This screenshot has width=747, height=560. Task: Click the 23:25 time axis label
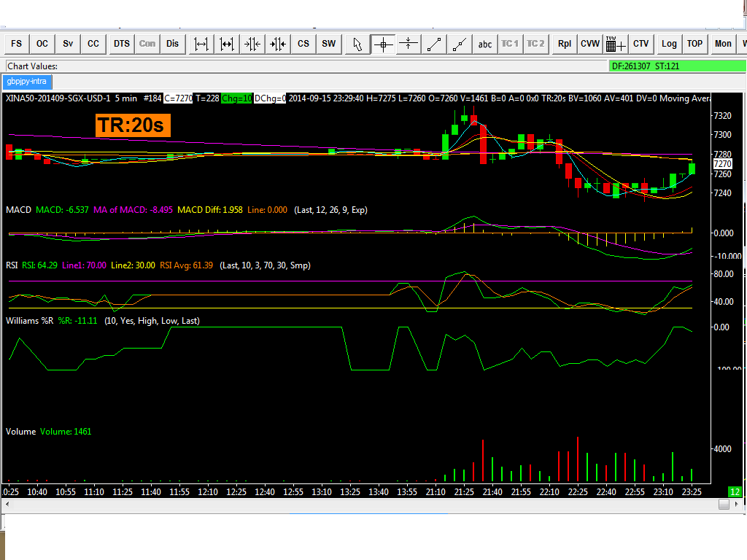click(692, 492)
